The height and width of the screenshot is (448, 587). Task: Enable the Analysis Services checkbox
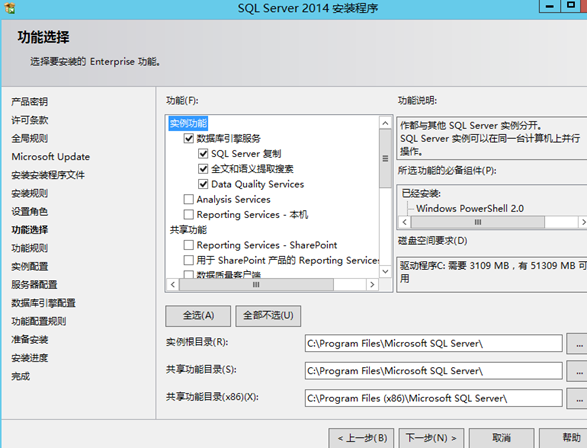click(x=189, y=199)
